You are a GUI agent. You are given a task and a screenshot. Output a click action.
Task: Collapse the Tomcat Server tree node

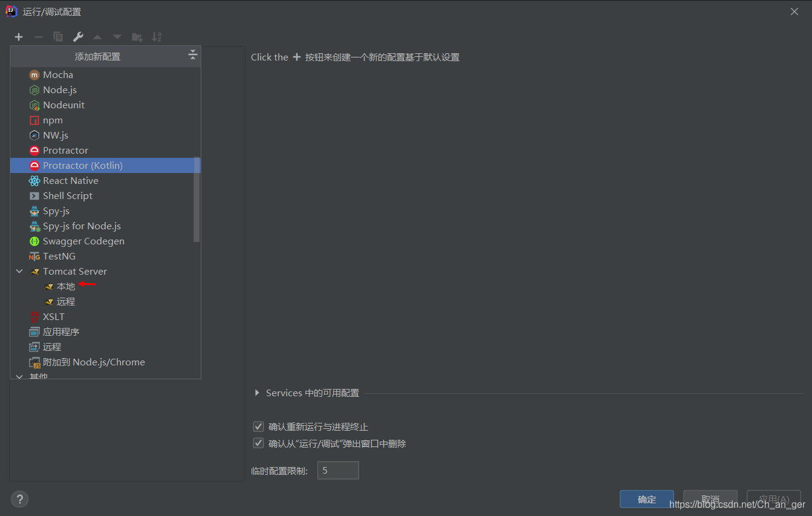pos(19,272)
